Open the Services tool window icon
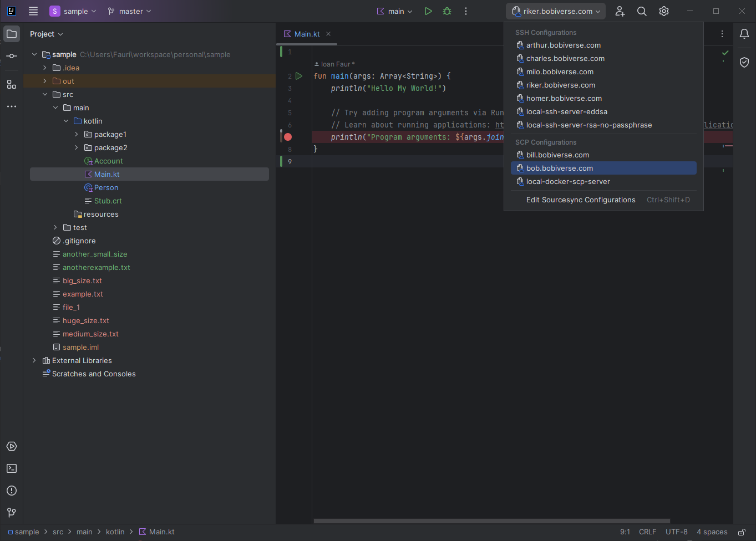Image resolution: width=756 pixels, height=541 pixels. tap(12, 446)
